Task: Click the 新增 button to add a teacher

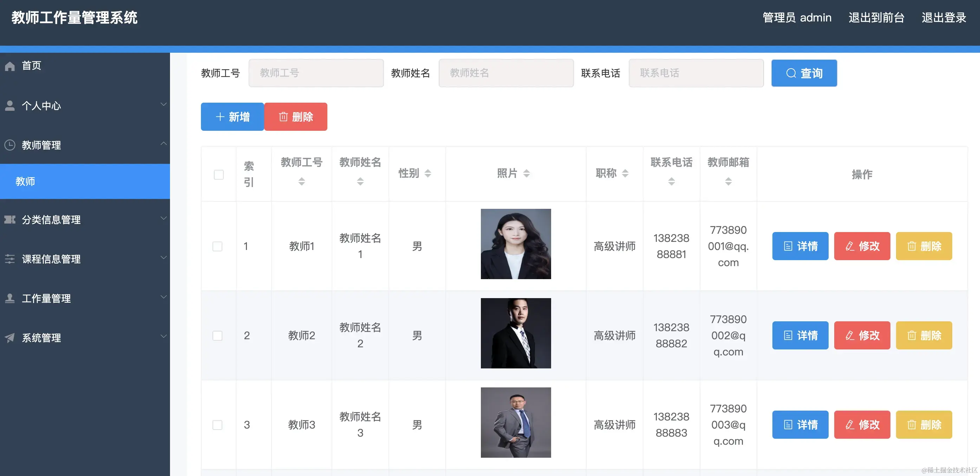Action: click(232, 116)
